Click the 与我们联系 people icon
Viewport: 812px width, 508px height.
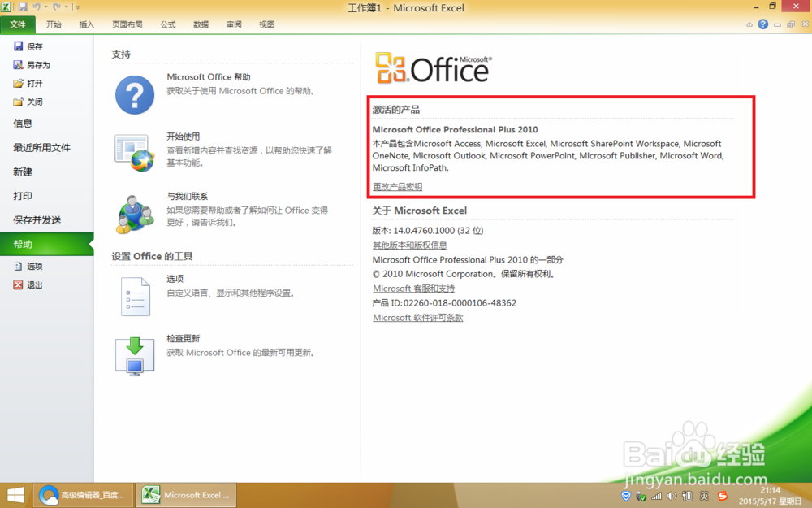point(135,214)
